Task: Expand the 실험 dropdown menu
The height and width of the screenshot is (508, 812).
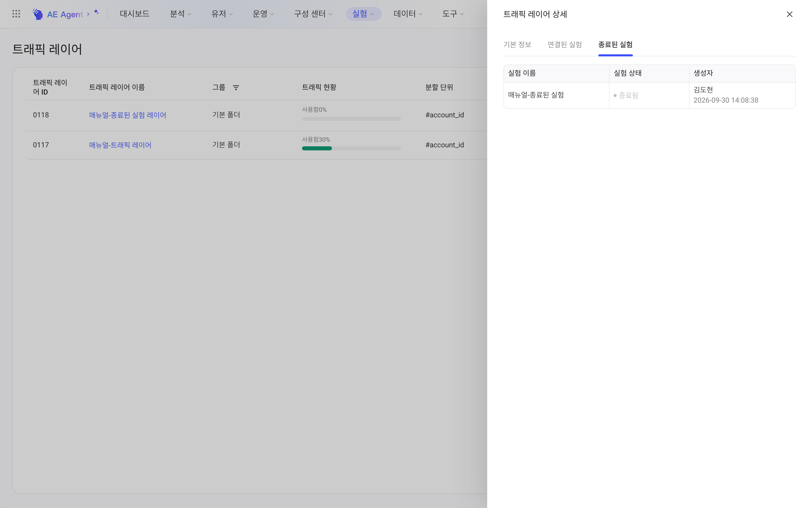Action: (363, 14)
